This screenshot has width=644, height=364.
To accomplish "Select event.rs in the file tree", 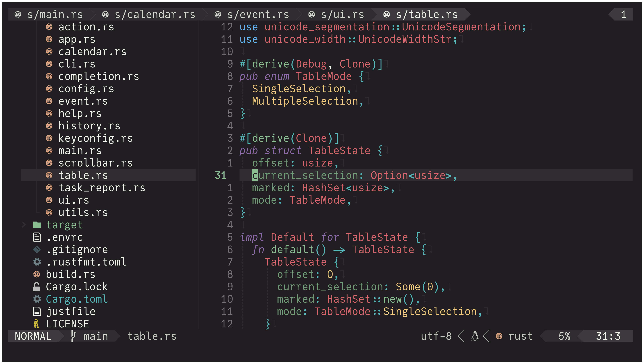I will click(x=83, y=101).
